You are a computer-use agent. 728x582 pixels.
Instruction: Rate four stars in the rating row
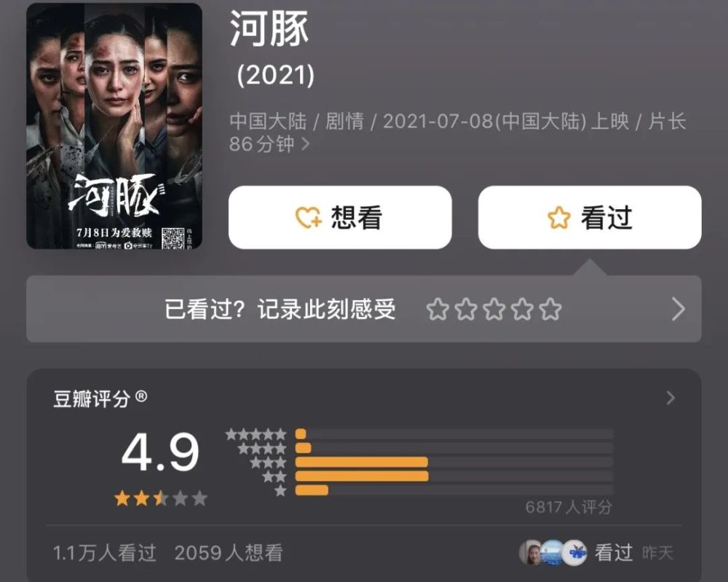(x=522, y=310)
